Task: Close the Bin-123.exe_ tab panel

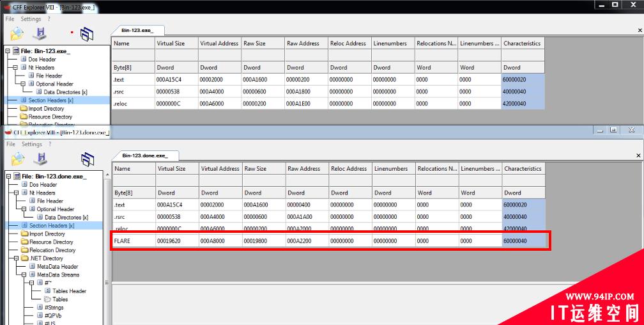Action: tap(640, 30)
